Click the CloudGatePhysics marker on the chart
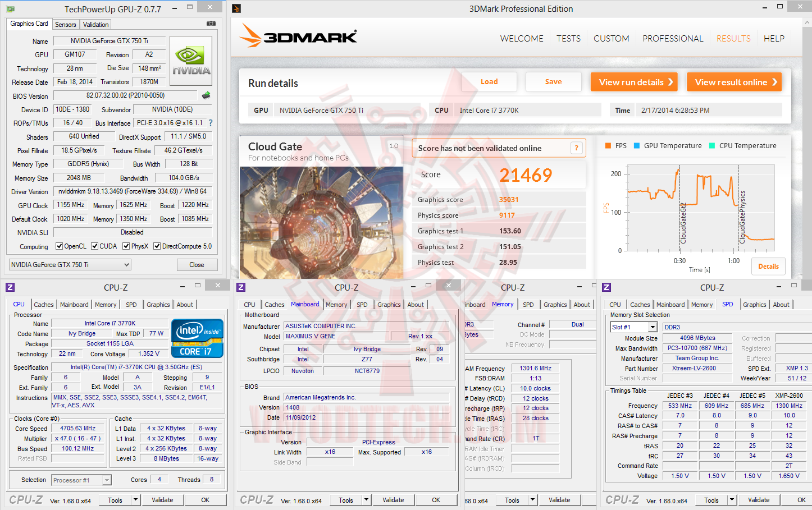 pos(742,218)
